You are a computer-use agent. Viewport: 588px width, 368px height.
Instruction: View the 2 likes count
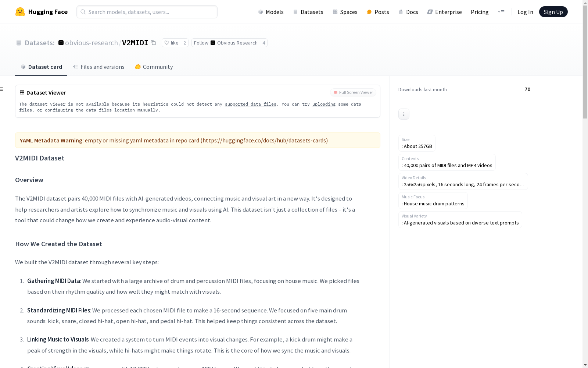tap(184, 43)
